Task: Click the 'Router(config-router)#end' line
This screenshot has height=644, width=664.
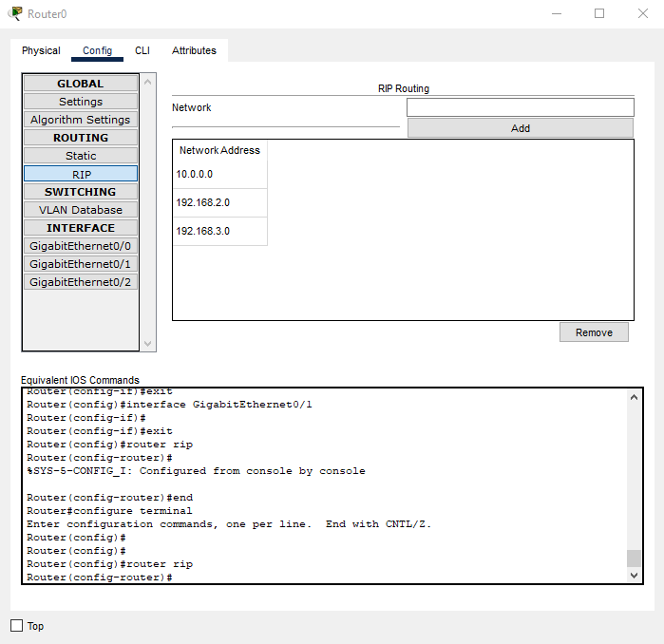Action: pos(109,498)
